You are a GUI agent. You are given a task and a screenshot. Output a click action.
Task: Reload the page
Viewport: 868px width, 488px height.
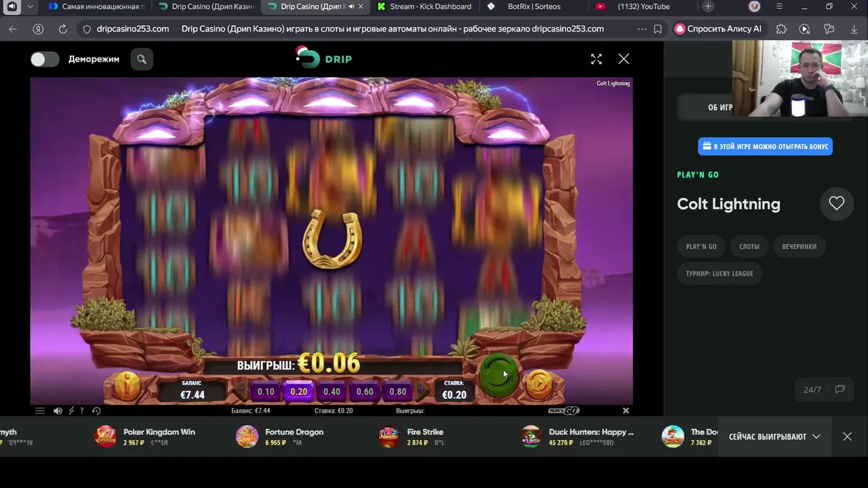(63, 29)
